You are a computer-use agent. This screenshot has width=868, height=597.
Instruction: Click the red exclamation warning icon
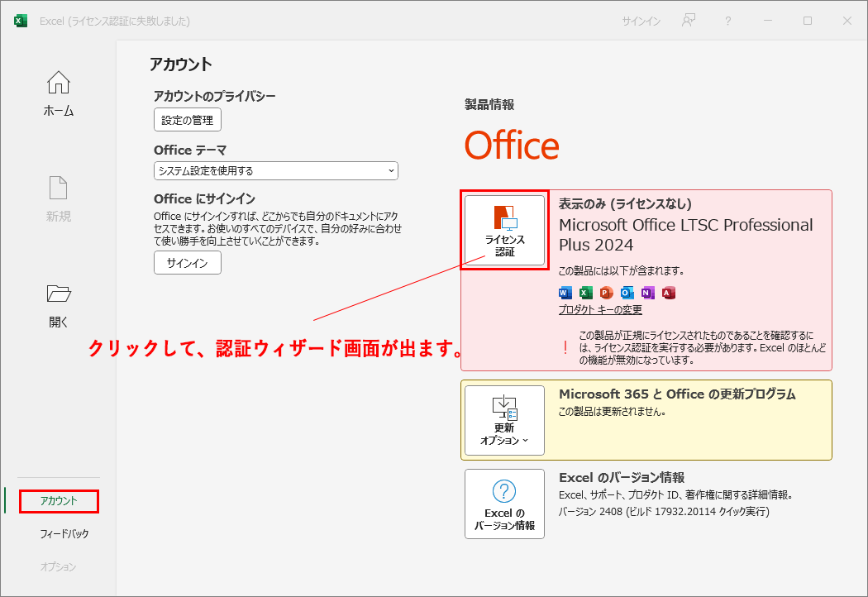[x=565, y=348]
